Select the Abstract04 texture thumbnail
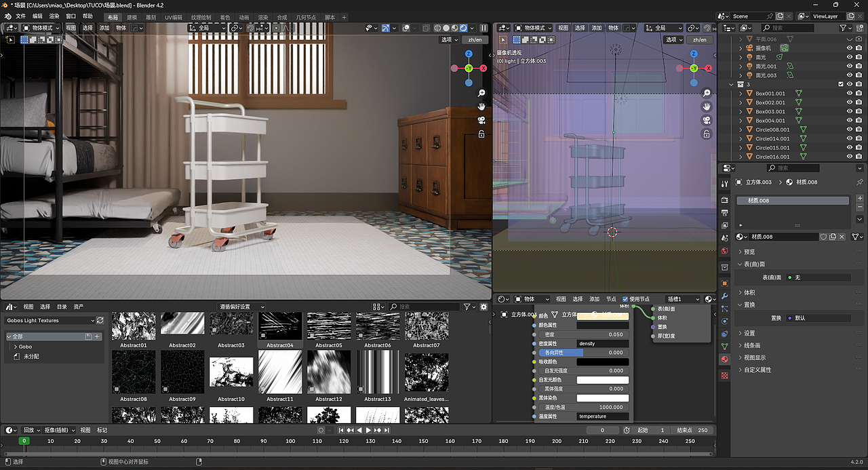Screen dimensions: 868x470 pyautogui.click(x=279, y=330)
